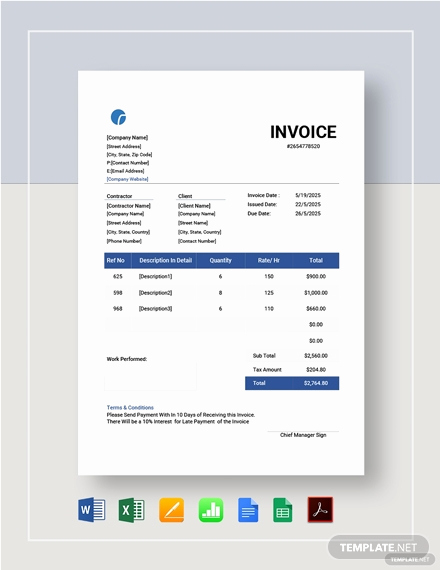Select the [Description1] cell
The height and width of the screenshot is (570, 440).
point(155,276)
